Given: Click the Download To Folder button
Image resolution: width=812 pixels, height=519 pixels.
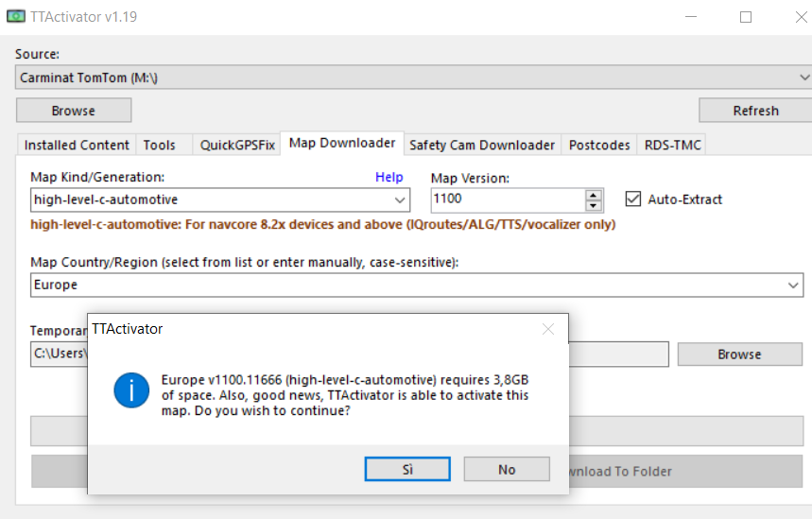Looking at the screenshot, I should coord(685,472).
